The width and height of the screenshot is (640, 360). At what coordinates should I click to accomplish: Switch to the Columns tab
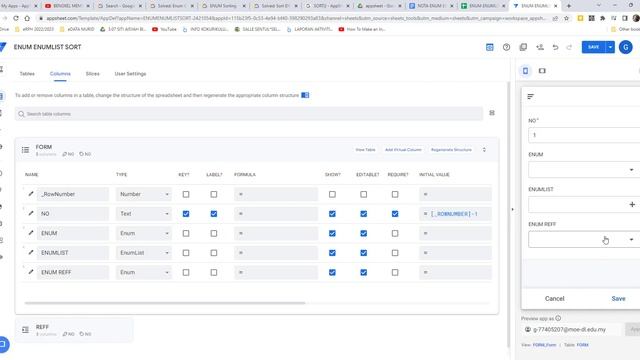pos(60,74)
